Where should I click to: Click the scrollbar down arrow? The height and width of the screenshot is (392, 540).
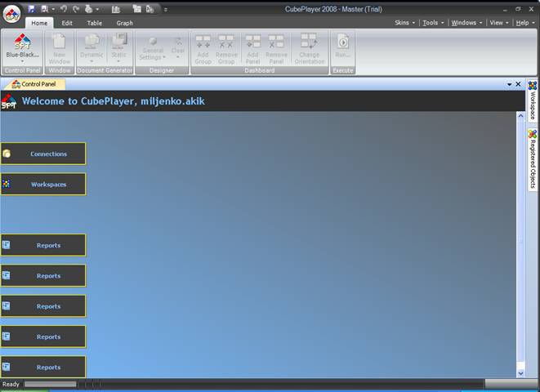(x=520, y=373)
